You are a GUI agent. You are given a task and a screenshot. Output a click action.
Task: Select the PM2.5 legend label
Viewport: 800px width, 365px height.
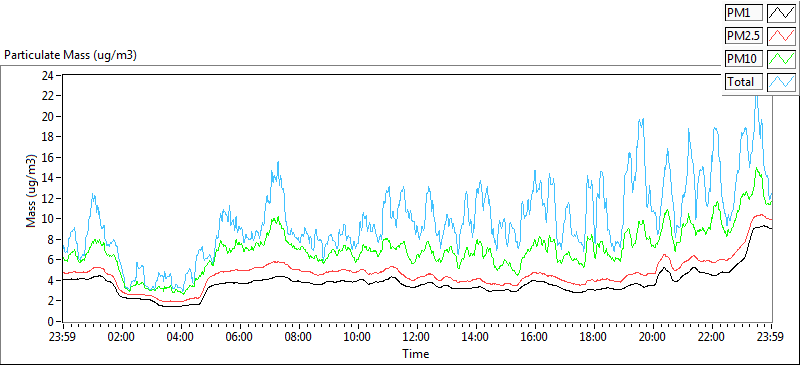coord(743,36)
